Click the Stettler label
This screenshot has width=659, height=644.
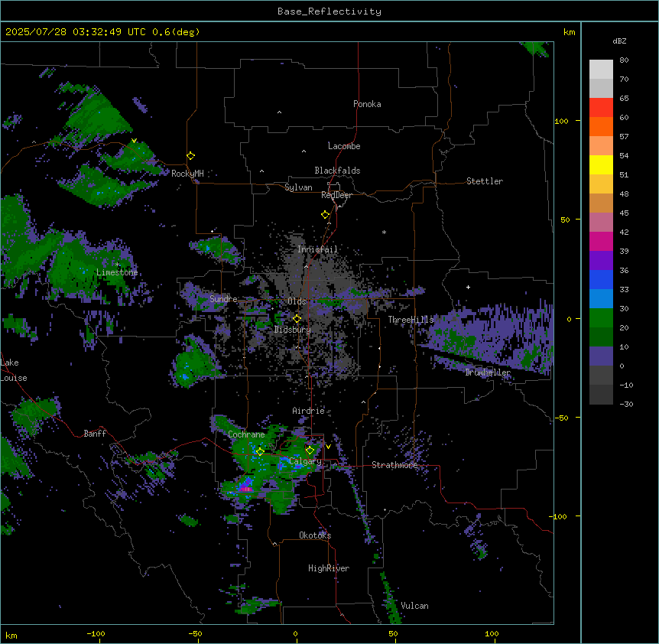click(485, 181)
